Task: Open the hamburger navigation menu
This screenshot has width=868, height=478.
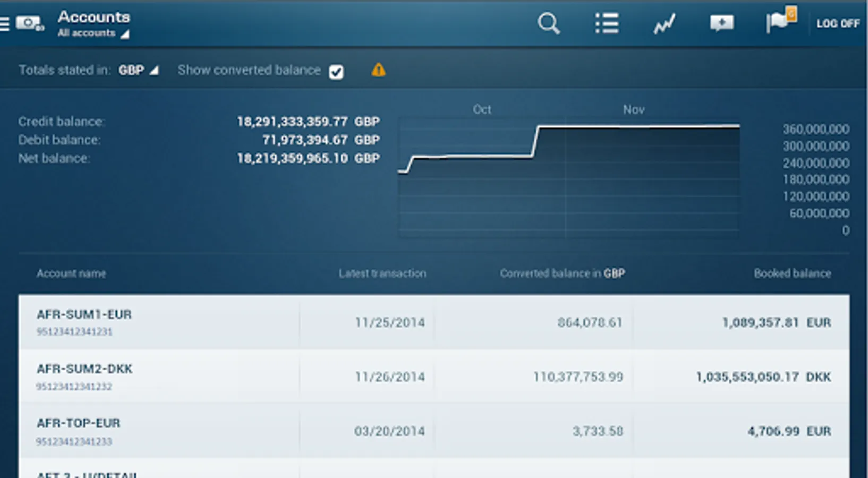Action: (4, 24)
